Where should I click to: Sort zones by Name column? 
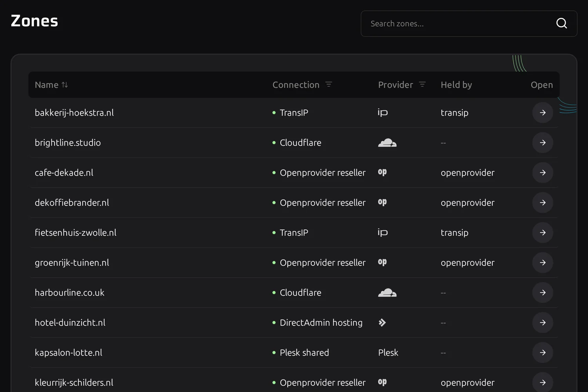[51, 85]
